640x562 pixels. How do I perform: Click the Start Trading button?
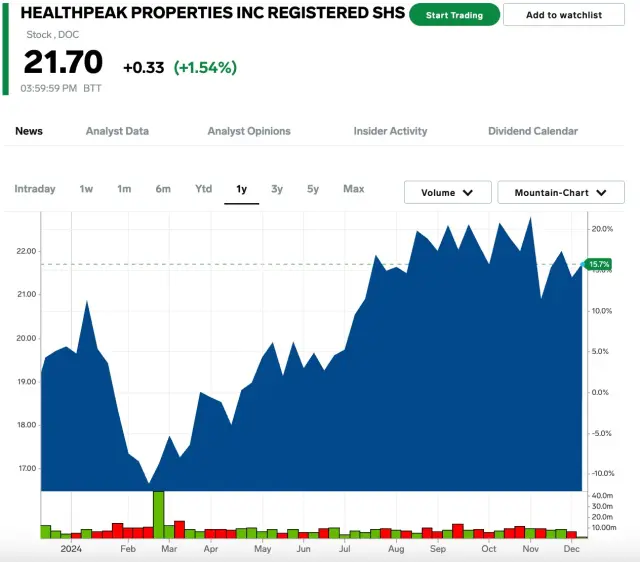[454, 15]
